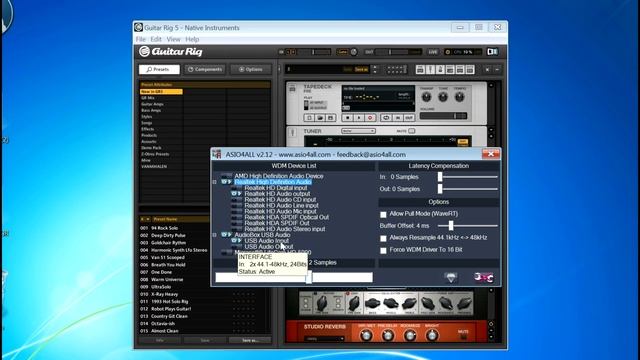Select Realtek HDA SPDIF Optical Out
640x360 pixels.
point(287,218)
